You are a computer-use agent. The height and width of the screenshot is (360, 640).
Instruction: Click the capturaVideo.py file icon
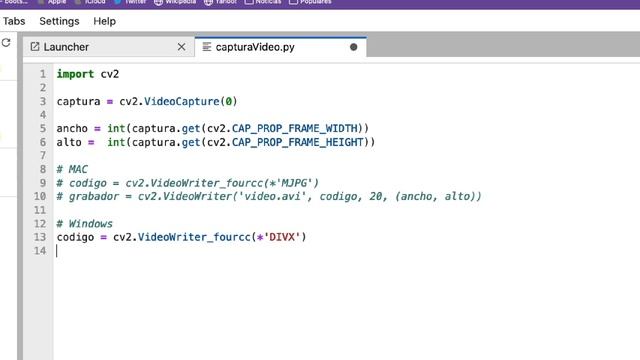tap(207, 47)
